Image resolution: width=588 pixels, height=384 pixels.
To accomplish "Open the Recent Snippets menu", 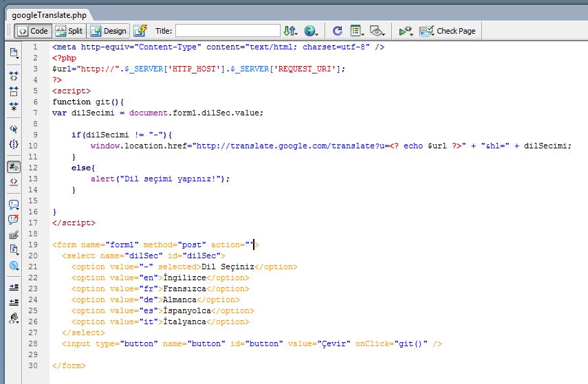I will point(14,249).
